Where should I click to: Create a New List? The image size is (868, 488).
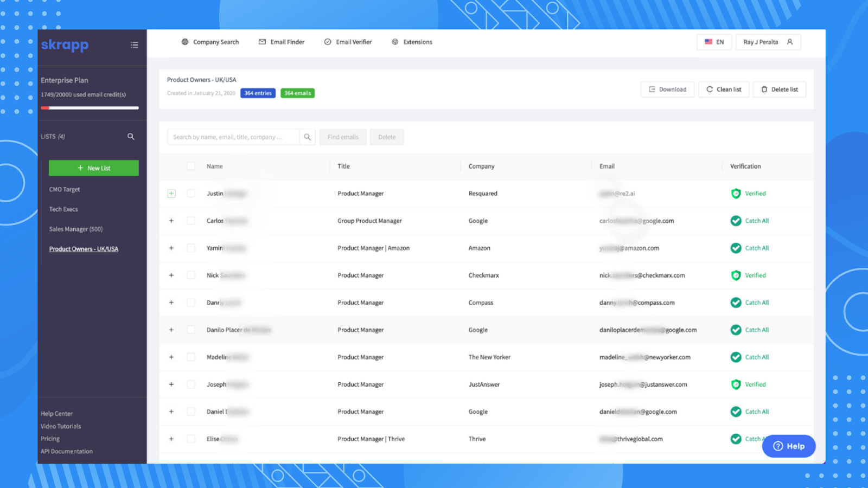pyautogui.click(x=94, y=168)
